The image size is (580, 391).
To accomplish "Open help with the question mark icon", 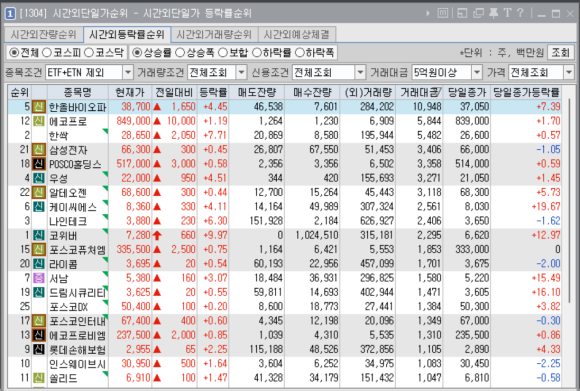I will [520, 13].
